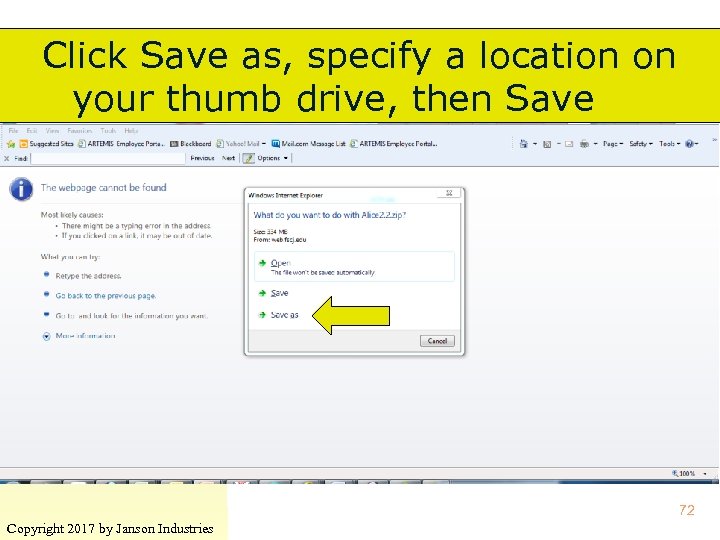Open the Favorites star icon
720x540 pixels.
[11, 144]
